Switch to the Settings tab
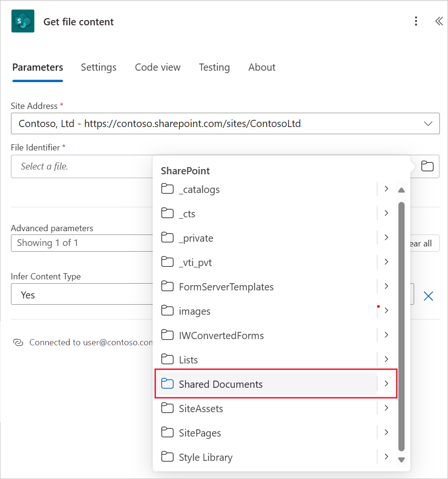 point(98,67)
